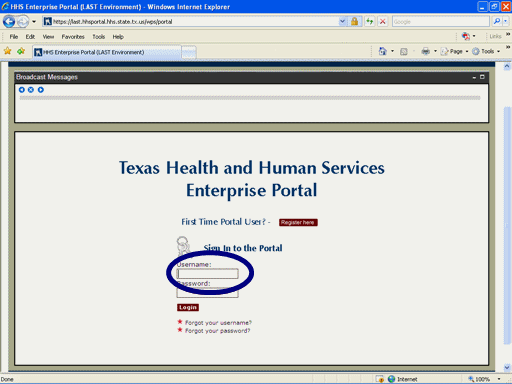Open a new blank tab
The height and width of the screenshot is (384, 512).
click(x=189, y=52)
